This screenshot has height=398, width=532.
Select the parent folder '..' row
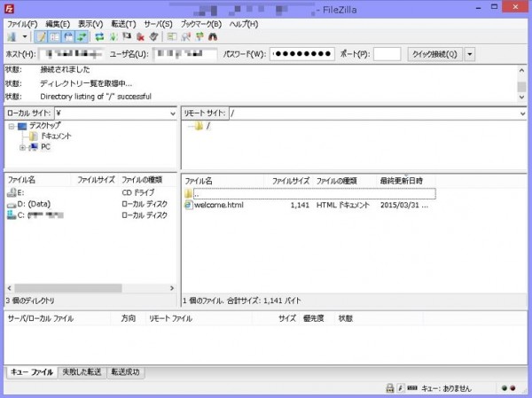309,194
